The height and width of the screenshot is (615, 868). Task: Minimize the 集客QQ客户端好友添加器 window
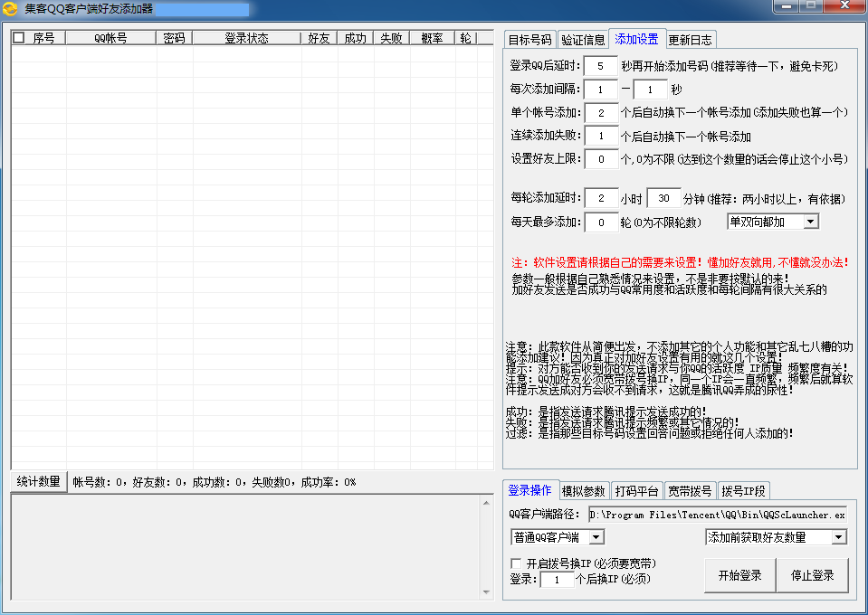point(784,6)
